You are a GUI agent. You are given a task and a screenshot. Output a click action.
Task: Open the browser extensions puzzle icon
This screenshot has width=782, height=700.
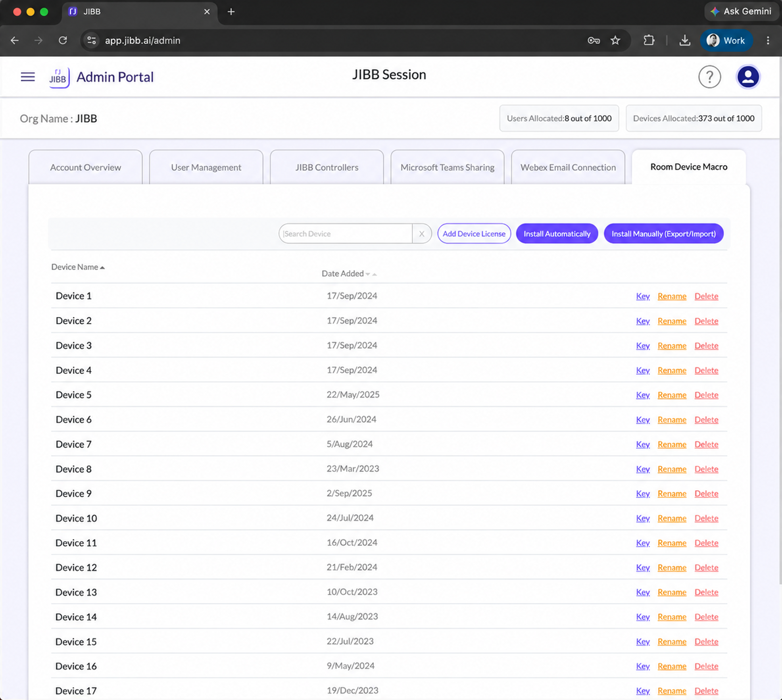pos(649,40)
